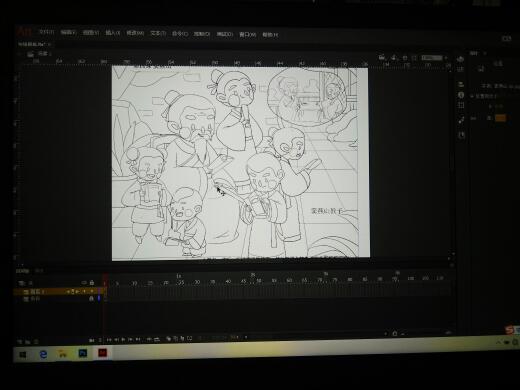Click the workspace switcher icon at the top right
Viewport: 520px width, 390px height.
506,39
